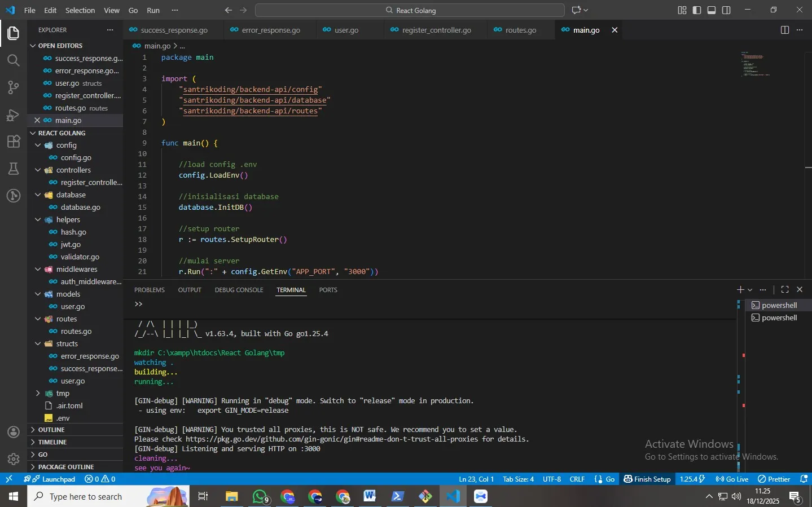Viewport: 812px width, 507px height.
Task: Click Go Live in status bar
Action: [x=732, y=479]
